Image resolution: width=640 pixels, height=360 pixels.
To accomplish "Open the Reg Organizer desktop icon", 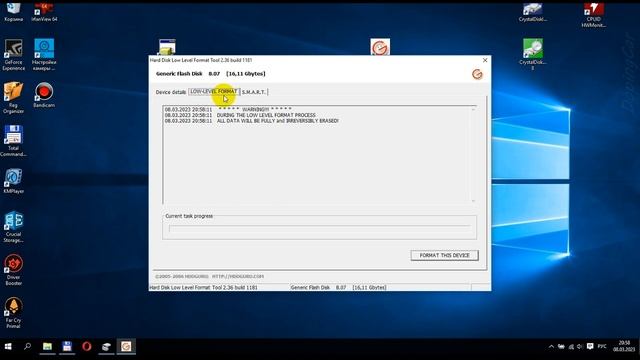I will [x=13, y=98].
